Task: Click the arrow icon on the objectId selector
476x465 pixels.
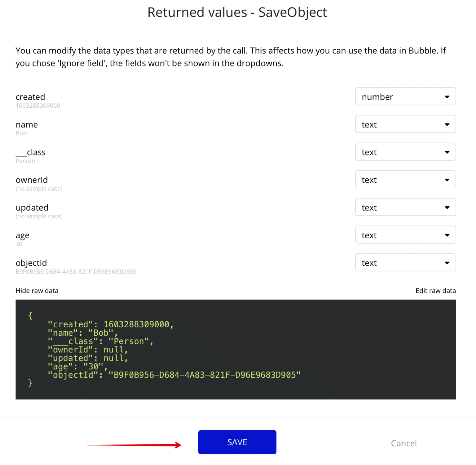Action: [x=447, y=262]
